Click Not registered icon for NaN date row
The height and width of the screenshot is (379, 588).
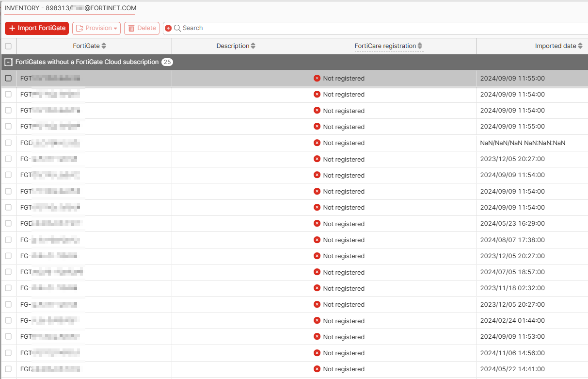tap(317, 143)
